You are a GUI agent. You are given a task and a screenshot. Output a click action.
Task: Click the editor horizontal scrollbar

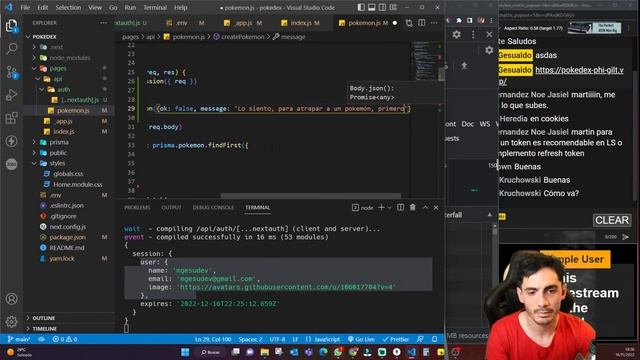pyautogui.click(x=310, y=196)
